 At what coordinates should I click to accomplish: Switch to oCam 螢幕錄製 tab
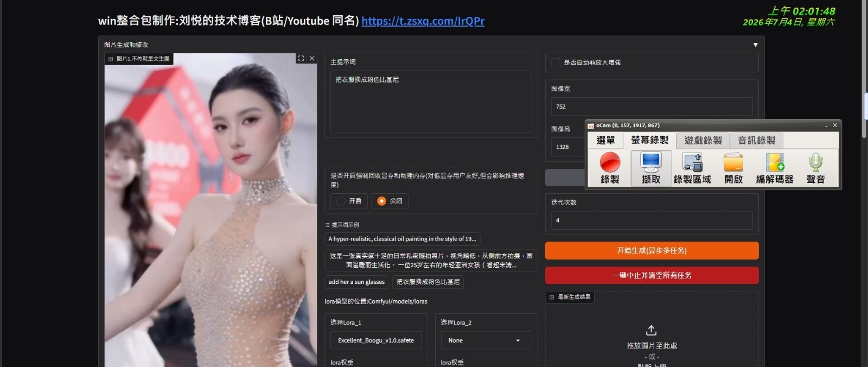coord(649,140)
